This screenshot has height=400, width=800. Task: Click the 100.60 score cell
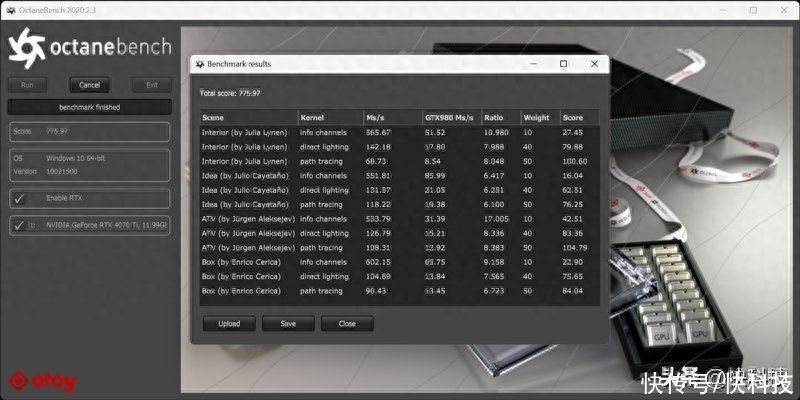(x=575, y=161)
